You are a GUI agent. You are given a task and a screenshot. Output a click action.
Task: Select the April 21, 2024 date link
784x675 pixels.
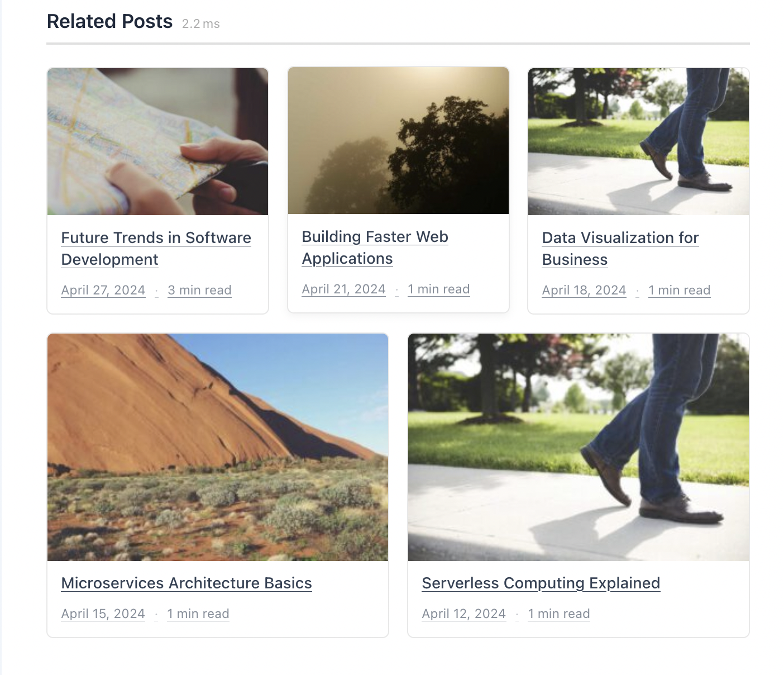pos(343,289)
